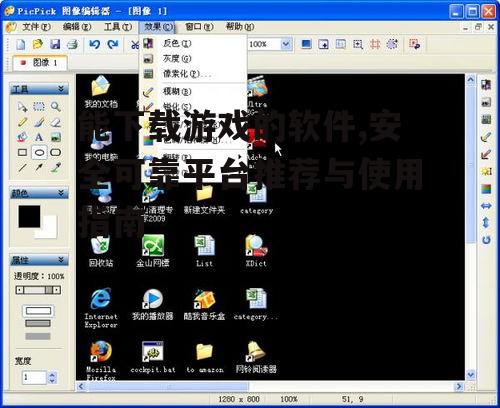Image resolution: width=500 pixels, height=408 pixels.
Task: Start a full screen capture from the toolbar
Action: tap(306, 44)
